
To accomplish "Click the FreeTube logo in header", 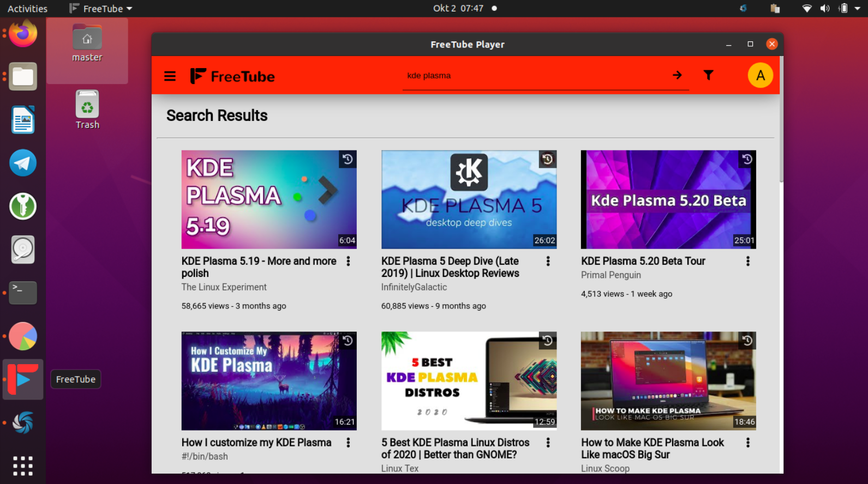I will [x=232, y=76].
